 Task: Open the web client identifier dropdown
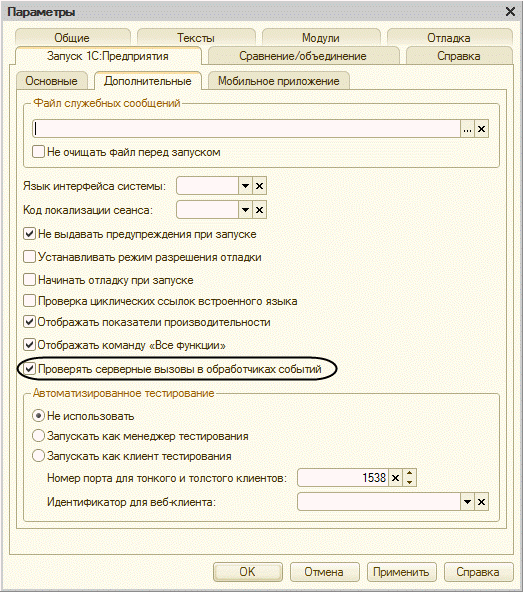pos(467,502)
